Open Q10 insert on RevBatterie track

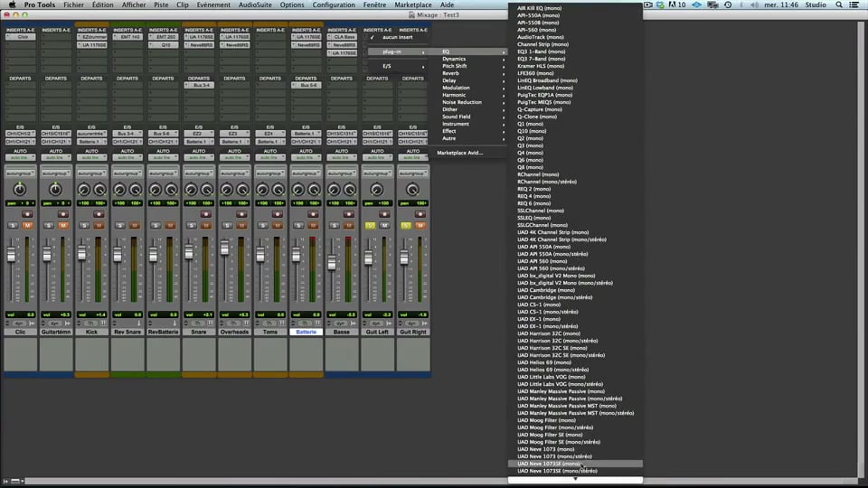point(164,45)
